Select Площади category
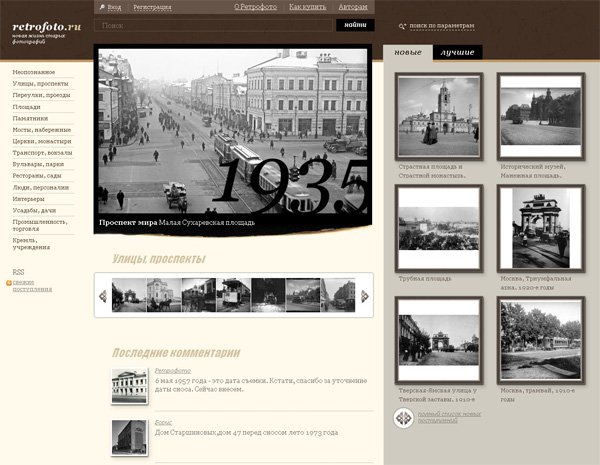 (26, 107)
